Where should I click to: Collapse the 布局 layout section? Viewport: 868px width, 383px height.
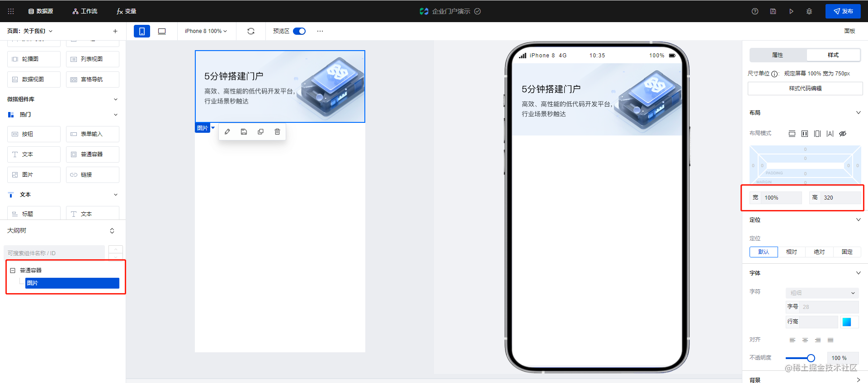859,113
